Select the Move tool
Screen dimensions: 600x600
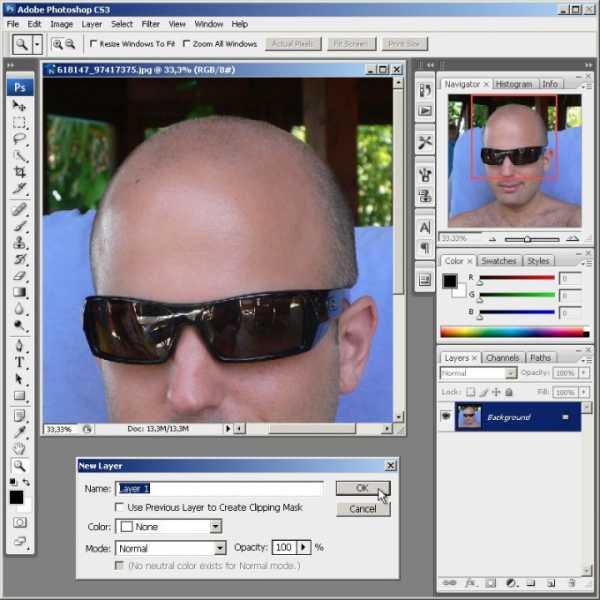click(x=19, y=105)
